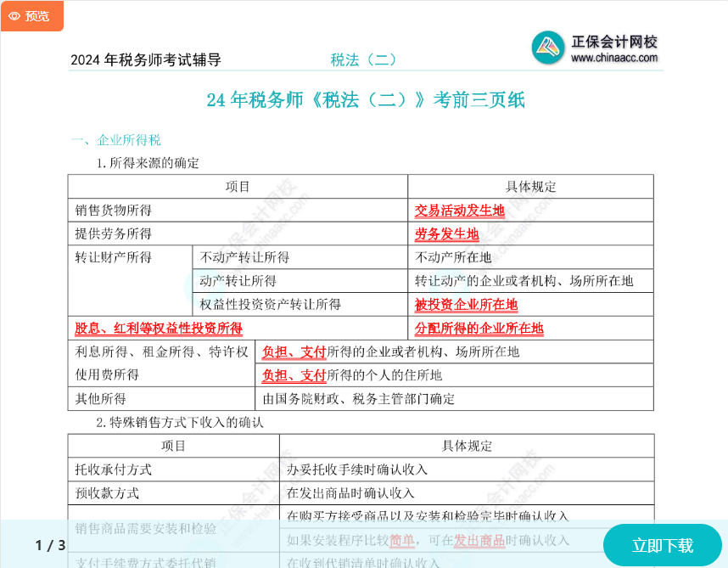Image resolution: width=728 pixels, height=568 pixels.
Task: Click the 一、企业所得税 section heading
Action: (x=118, y=140)
